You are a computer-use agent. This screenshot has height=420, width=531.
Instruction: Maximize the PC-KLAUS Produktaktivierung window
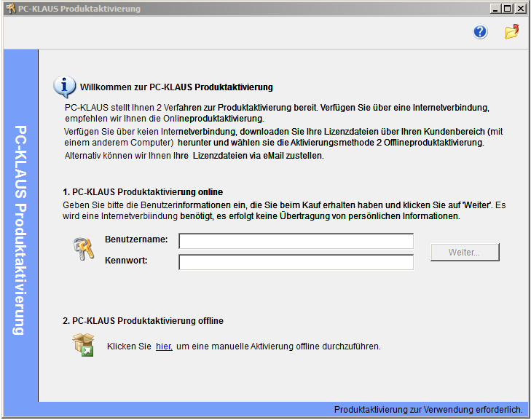pos(508,9)
